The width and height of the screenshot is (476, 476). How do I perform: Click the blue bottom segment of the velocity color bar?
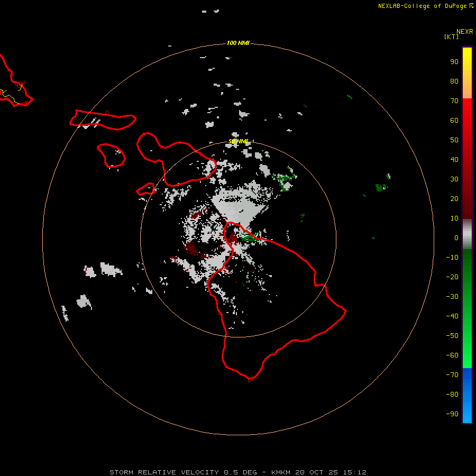(467, 396)
